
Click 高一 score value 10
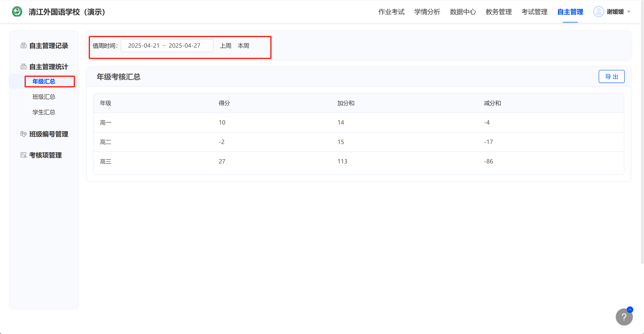pyautogui.click(x=222, y=122)
